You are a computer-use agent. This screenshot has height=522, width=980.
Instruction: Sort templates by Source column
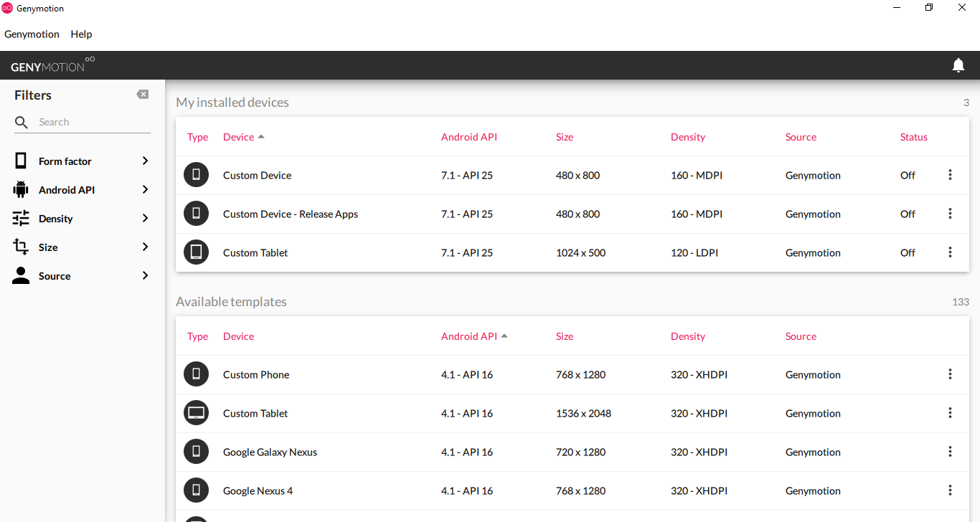[801, 336]
